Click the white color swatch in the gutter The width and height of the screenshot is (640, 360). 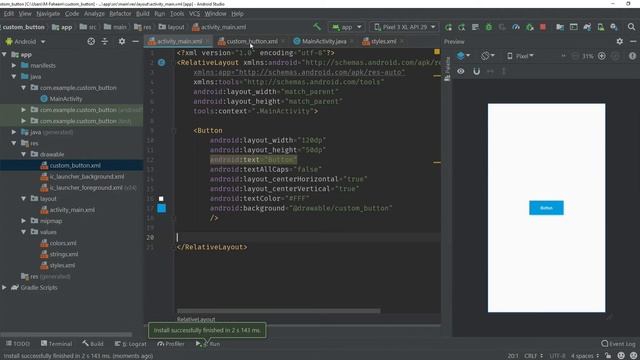[x=161, y=199]
